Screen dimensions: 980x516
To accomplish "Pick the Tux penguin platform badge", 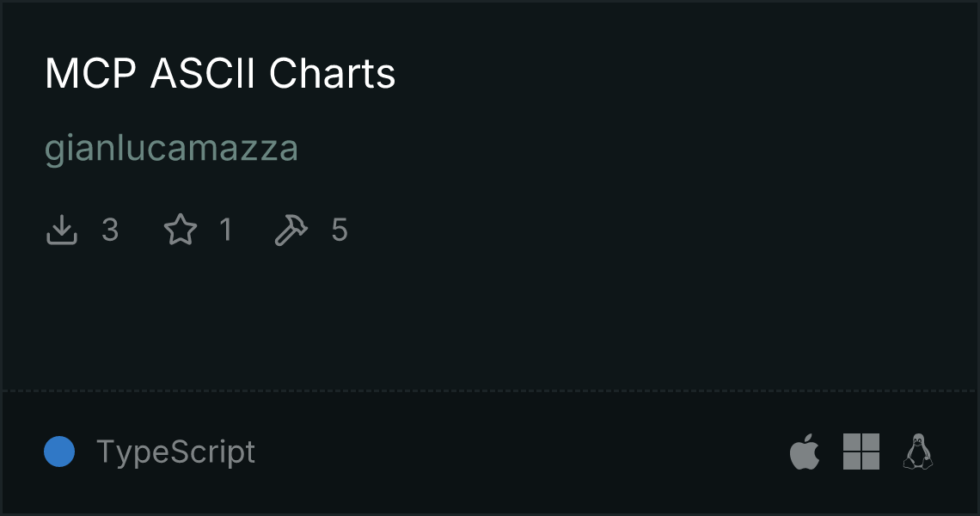I will point(918,451).
